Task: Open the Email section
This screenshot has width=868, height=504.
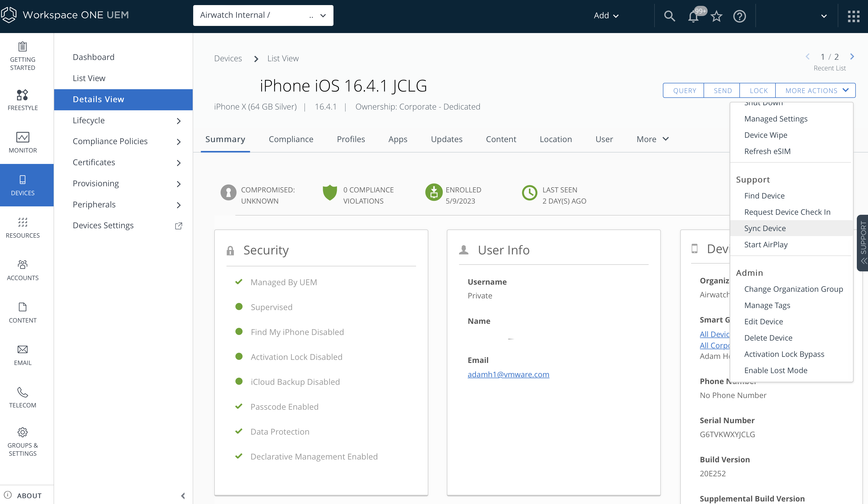Action: click(23, 355)
